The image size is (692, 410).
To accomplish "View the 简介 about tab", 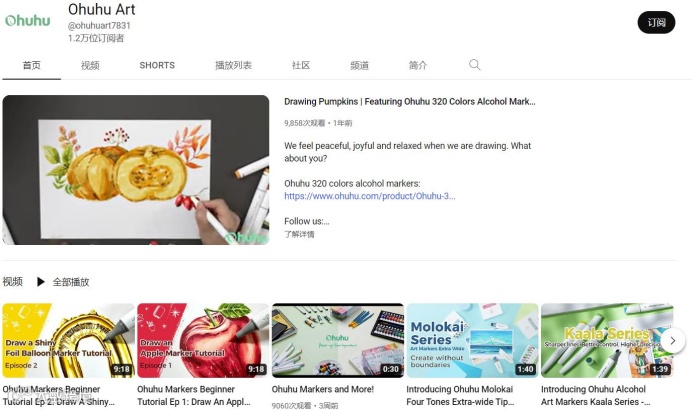I will pos(417,65).
